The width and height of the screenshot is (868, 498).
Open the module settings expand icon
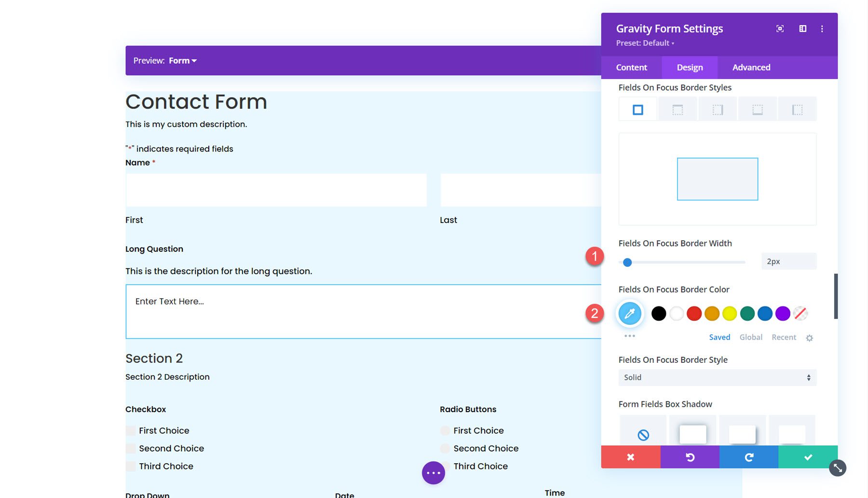(x=780, y=28)
